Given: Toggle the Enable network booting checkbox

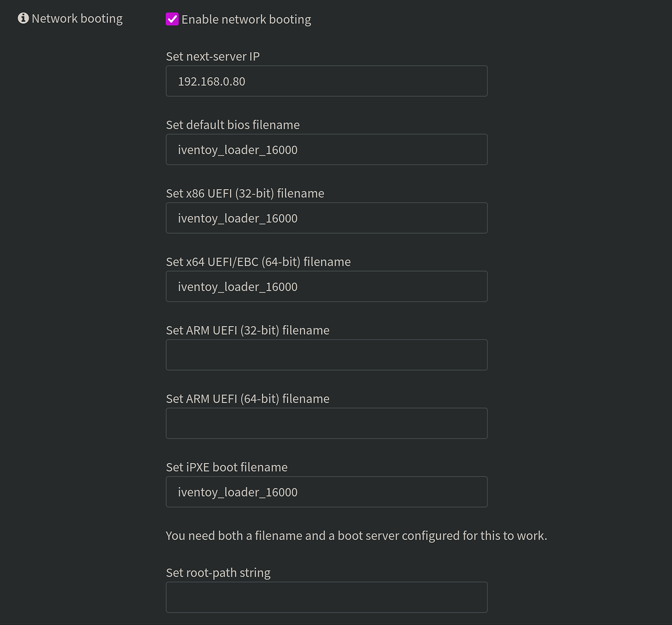Looking at the screenshot, I should [x=172, y=19].
